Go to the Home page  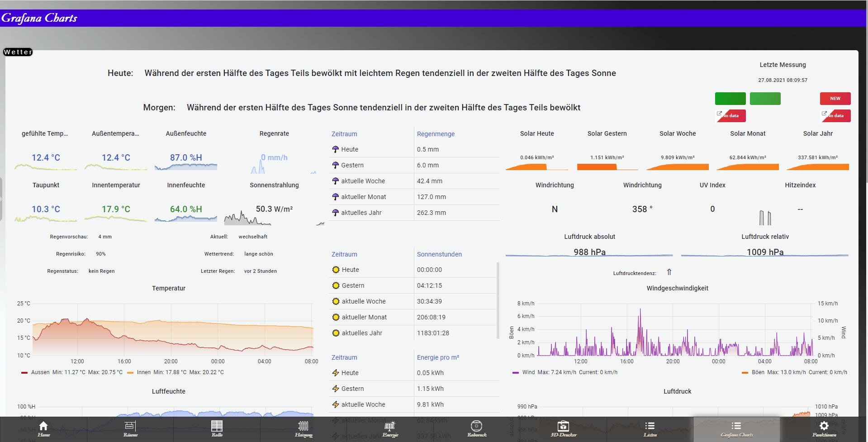[43, 429]
